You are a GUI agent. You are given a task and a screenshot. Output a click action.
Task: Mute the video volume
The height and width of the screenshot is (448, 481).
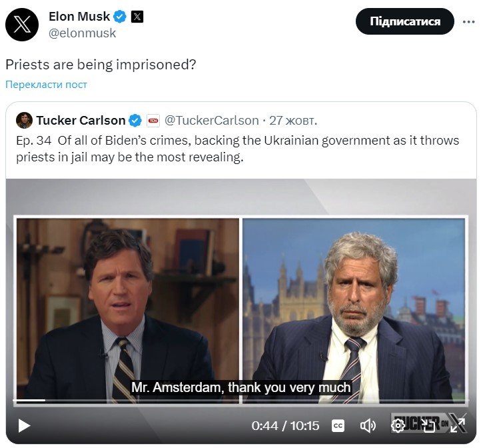368,425
